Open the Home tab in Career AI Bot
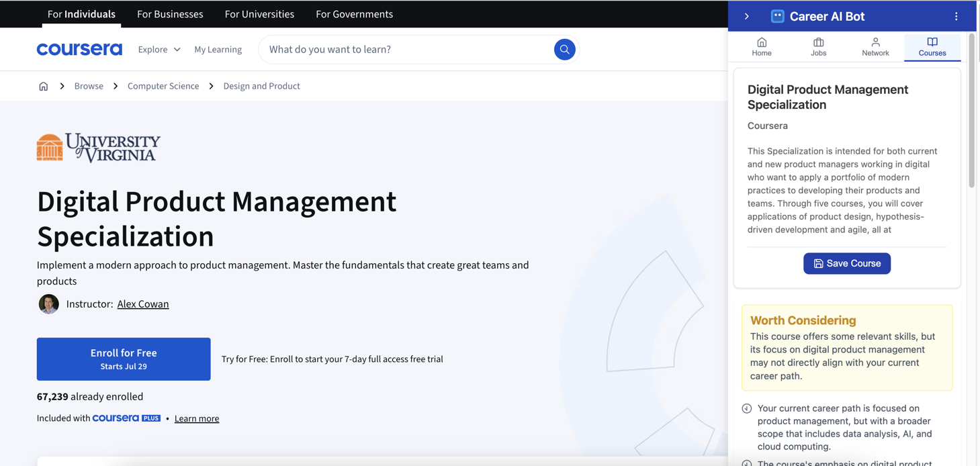 (762, 47)
